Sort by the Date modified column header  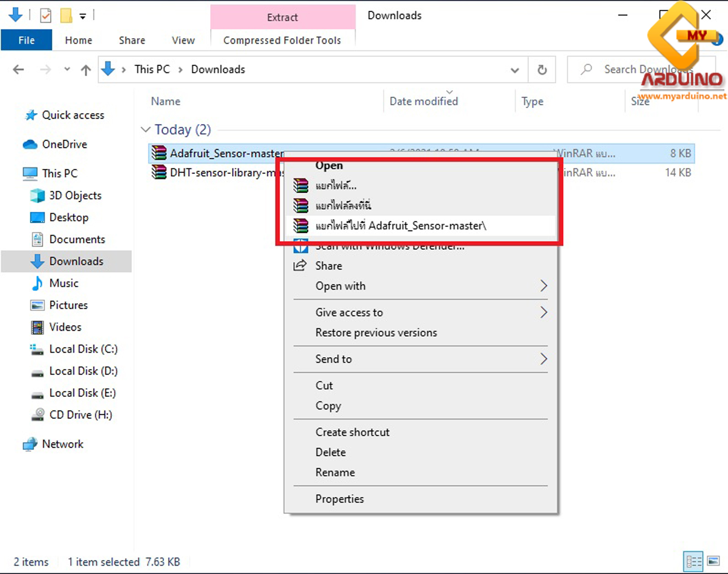coord(424,101)
